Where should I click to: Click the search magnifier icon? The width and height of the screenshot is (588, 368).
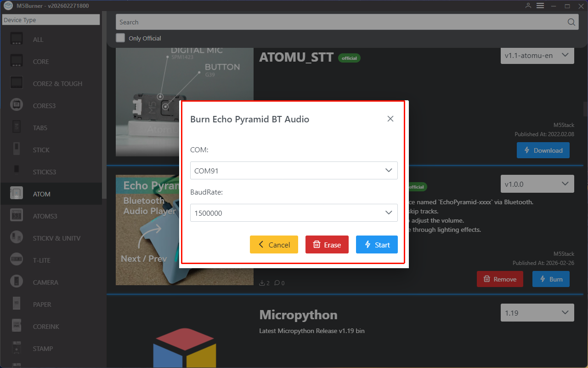571,22
